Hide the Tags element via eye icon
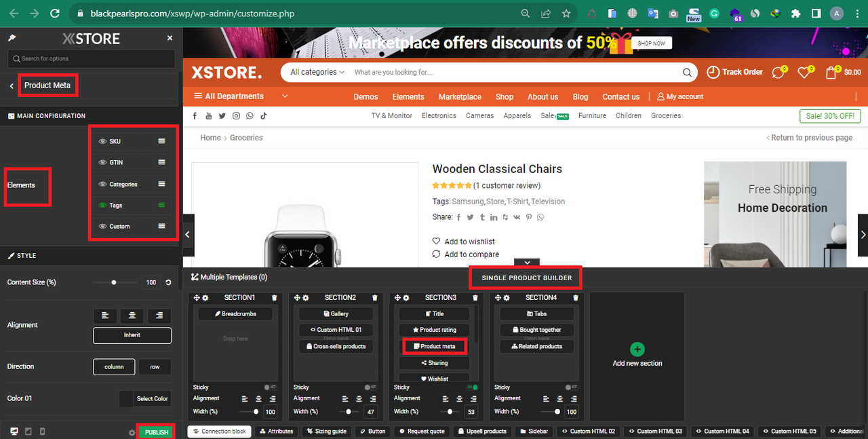The height and width of the screenshot is (439, 868). (x=103, y=205)
